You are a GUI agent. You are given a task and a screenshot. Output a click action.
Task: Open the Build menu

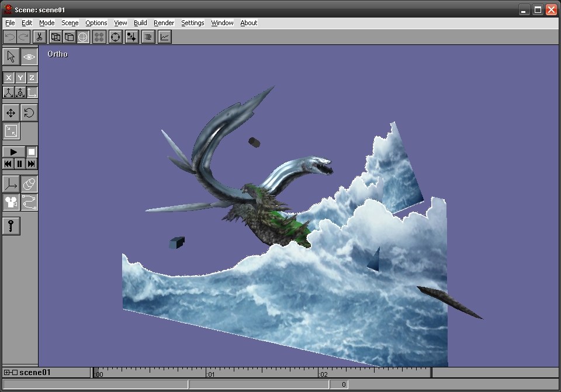pos(140,23)
